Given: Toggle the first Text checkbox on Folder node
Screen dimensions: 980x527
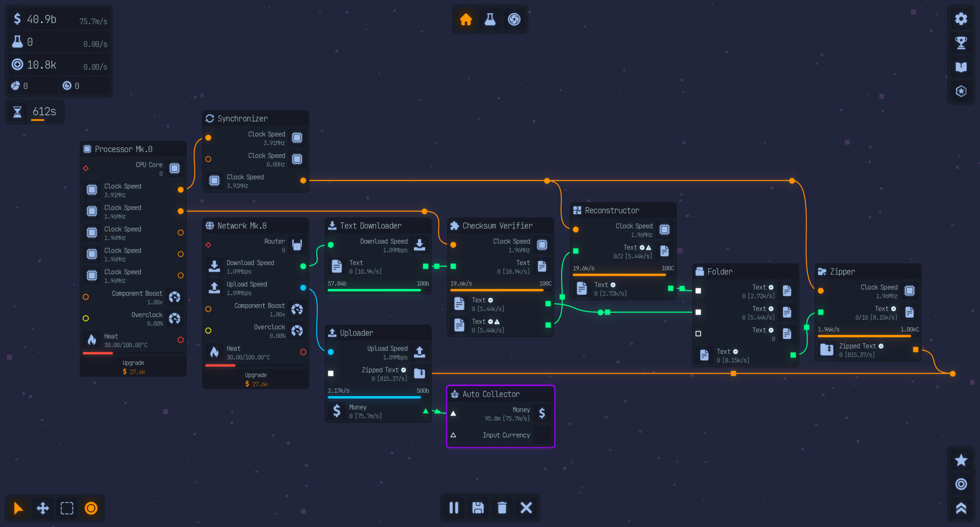Looking at the screenshot, I should pos(698,291).
